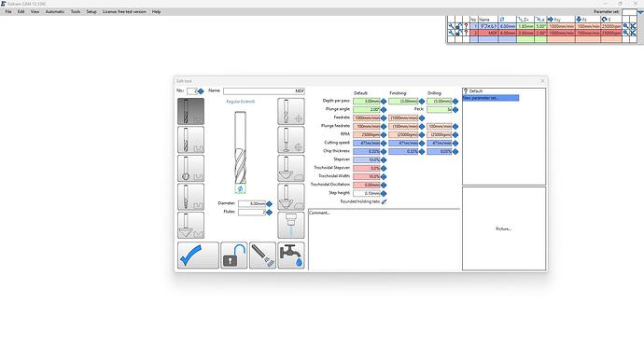Close the Edit tool dialog
The width and height of the screenshot is (644, 345).
(x=542, y=81)
